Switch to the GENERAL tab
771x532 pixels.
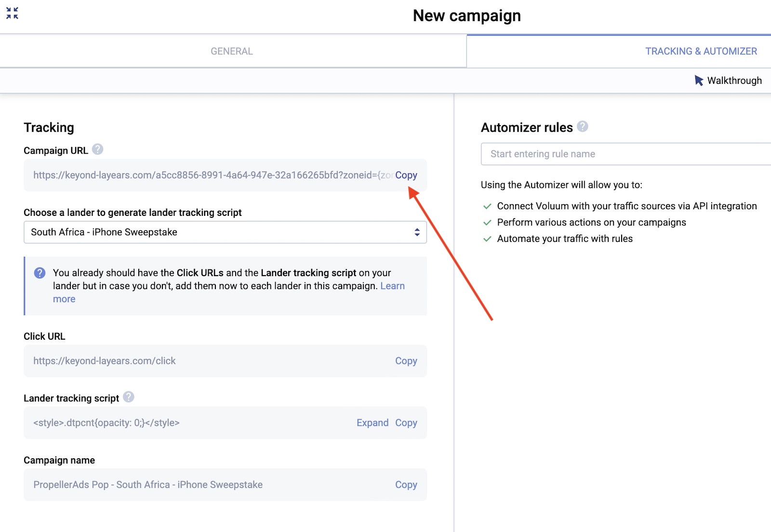(232, 51)
